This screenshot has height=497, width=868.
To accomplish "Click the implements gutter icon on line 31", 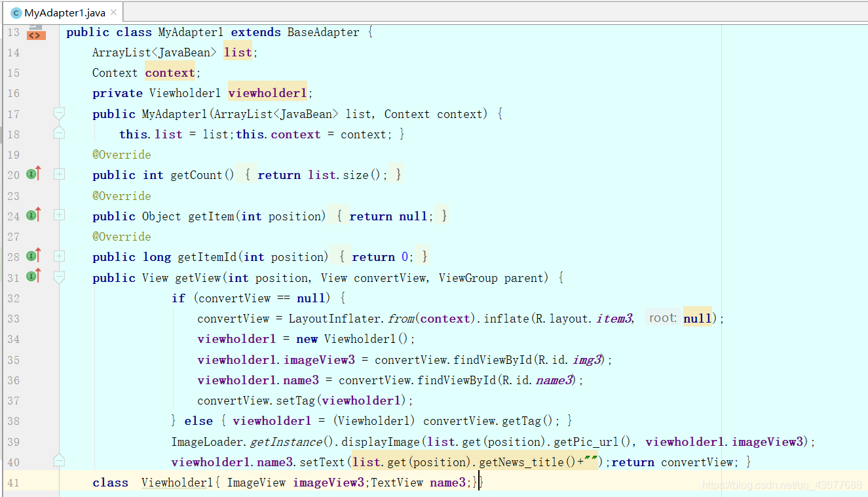I will 34,276.
